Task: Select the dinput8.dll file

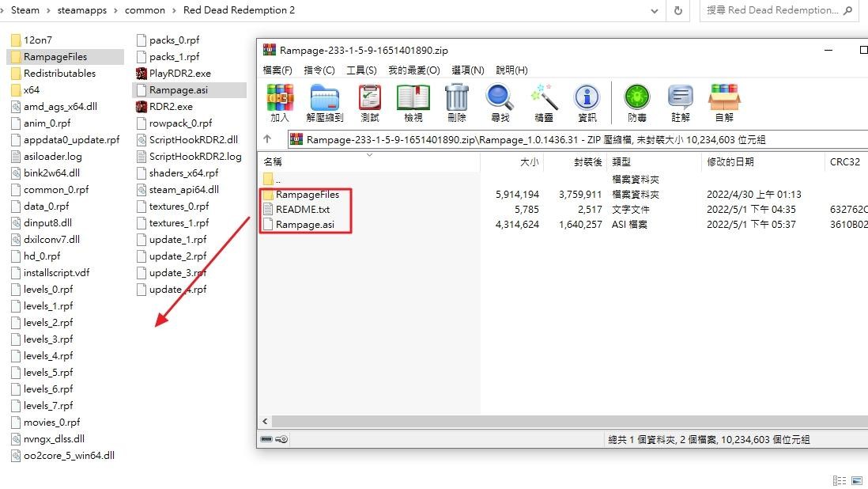Action: tap(42, 222)
